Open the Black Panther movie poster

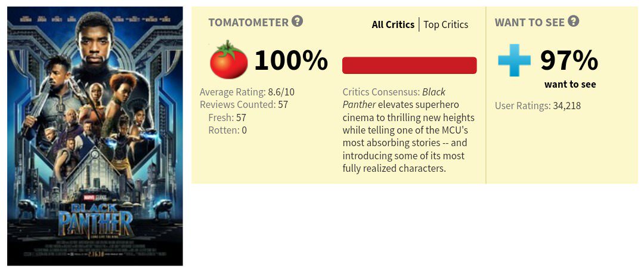pyautogui.click(x=95, y=136)
